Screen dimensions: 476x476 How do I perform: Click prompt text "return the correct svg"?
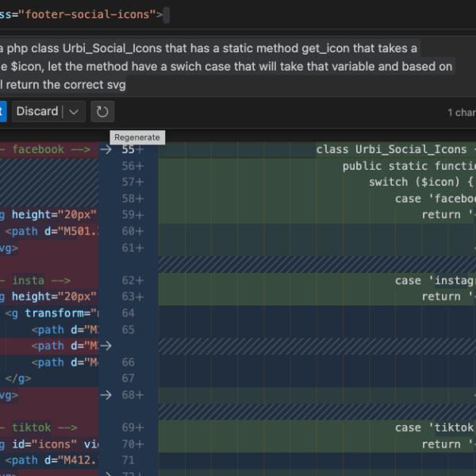point(66,85)
